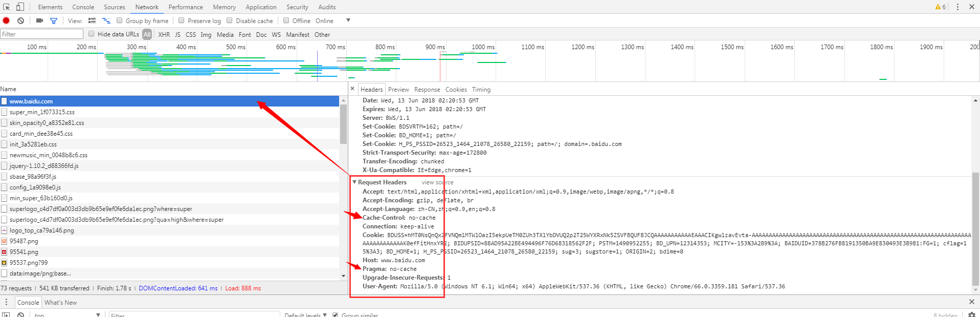The width and height of the screenshot is (980, 317).
Task: Filter requests by Doc type
Action: 261,34
